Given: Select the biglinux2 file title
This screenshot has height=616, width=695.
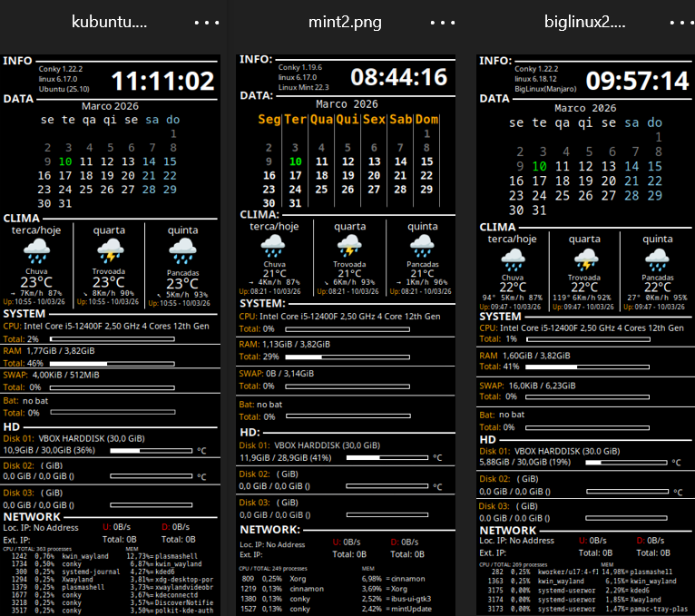Looking at the screenshot, I should pyautogui.click(x=584, y=23).
